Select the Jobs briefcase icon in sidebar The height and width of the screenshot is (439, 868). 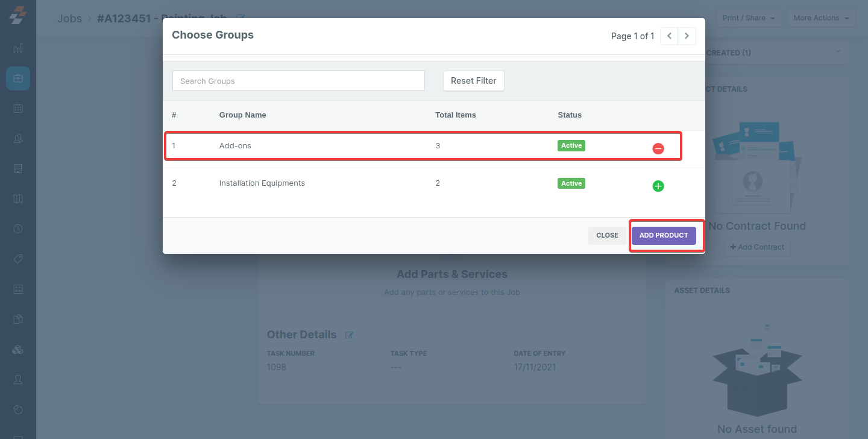18,78
